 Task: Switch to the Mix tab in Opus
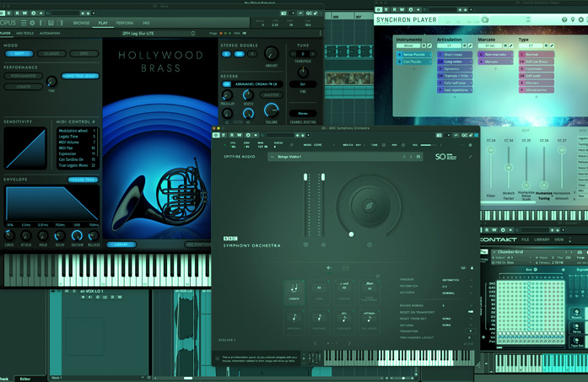click(x=146, y=23)
